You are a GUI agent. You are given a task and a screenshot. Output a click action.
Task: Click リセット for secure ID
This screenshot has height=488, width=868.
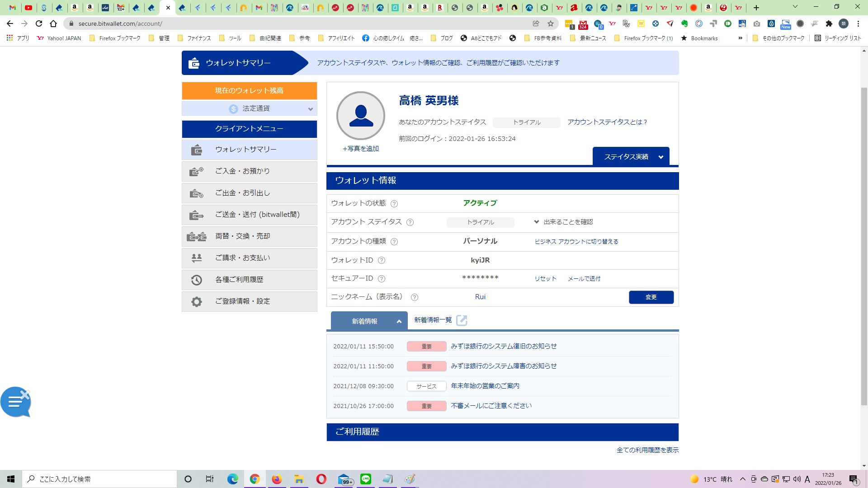(545, 279)
